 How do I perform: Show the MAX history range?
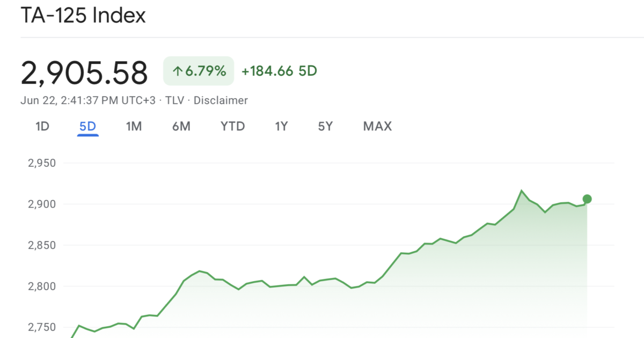(377, 127)
